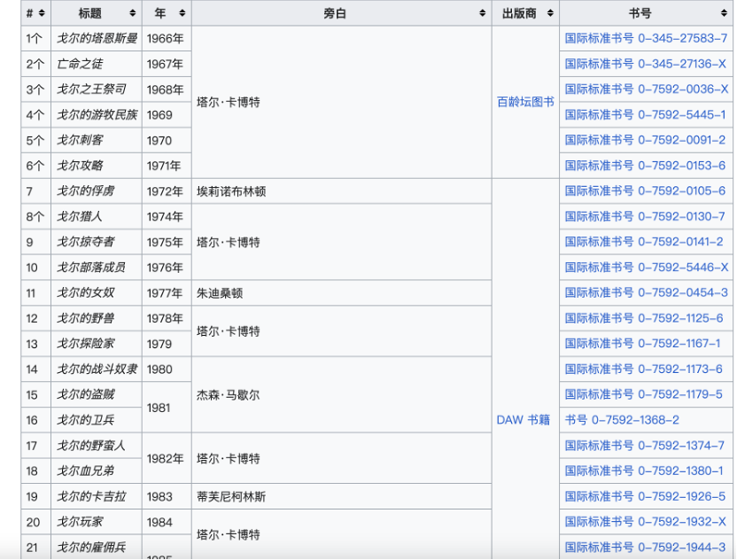Open ISBN 0-7592-5445-1 for 戈尔的游牧民族
737x560 pixels.
point(645,115)
